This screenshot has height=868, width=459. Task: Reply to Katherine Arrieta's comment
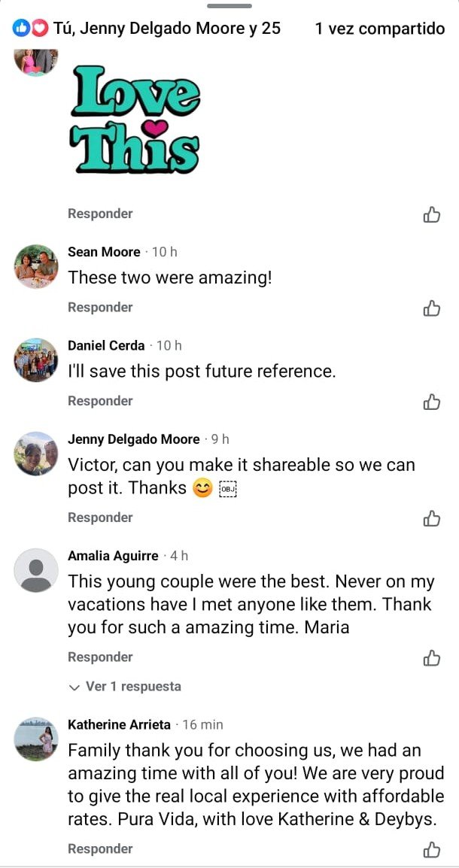point(100,849)
